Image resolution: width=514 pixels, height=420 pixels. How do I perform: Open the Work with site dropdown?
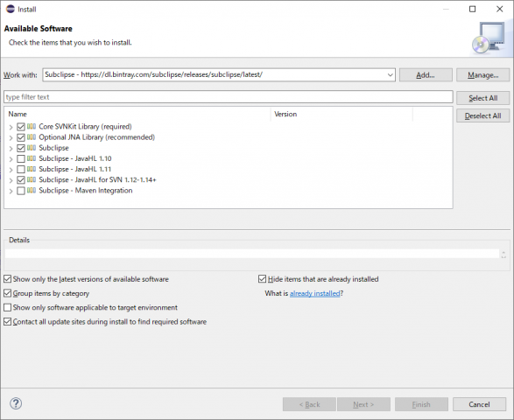pyautogui.click(x=390, y=75)
